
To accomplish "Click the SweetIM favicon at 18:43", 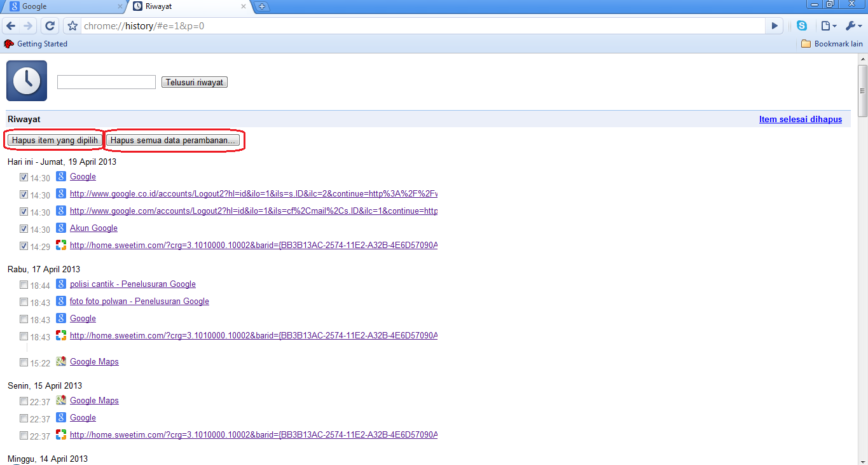I will (x=61, y=335).
